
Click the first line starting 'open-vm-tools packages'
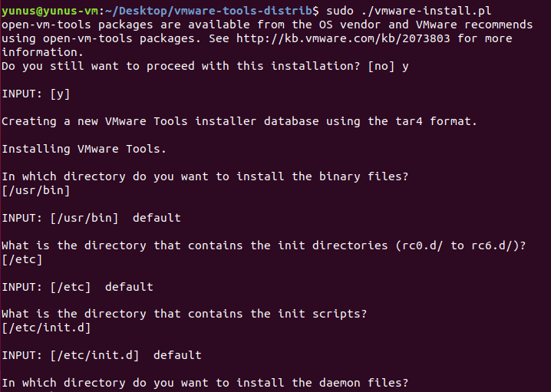pyautogui.click(x=267, y=25)
